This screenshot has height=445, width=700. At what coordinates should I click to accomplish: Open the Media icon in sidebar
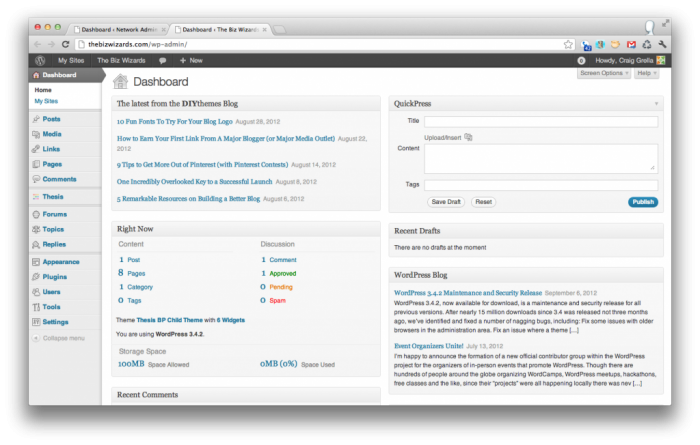36,134
